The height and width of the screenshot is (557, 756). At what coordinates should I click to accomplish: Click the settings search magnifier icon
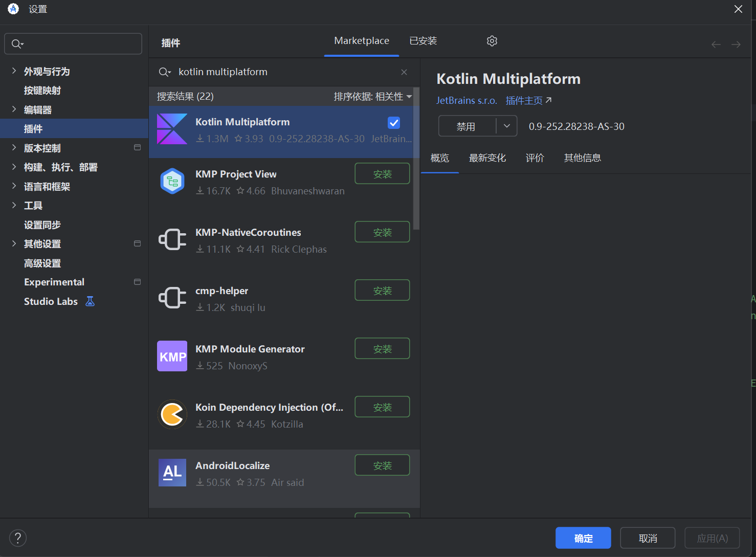[x=17, y=44]
